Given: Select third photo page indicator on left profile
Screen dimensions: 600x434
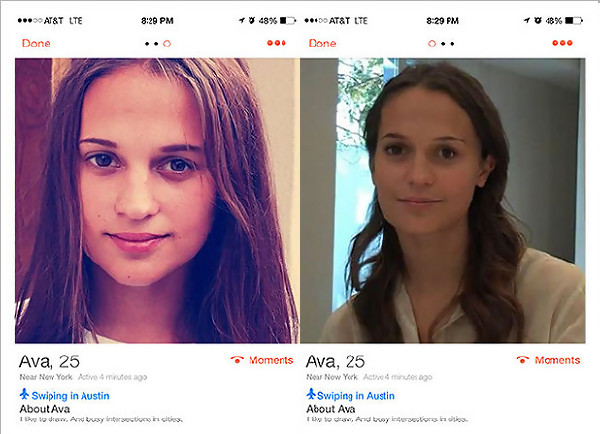Looking at the screenshot, I should tap(167, 44).
